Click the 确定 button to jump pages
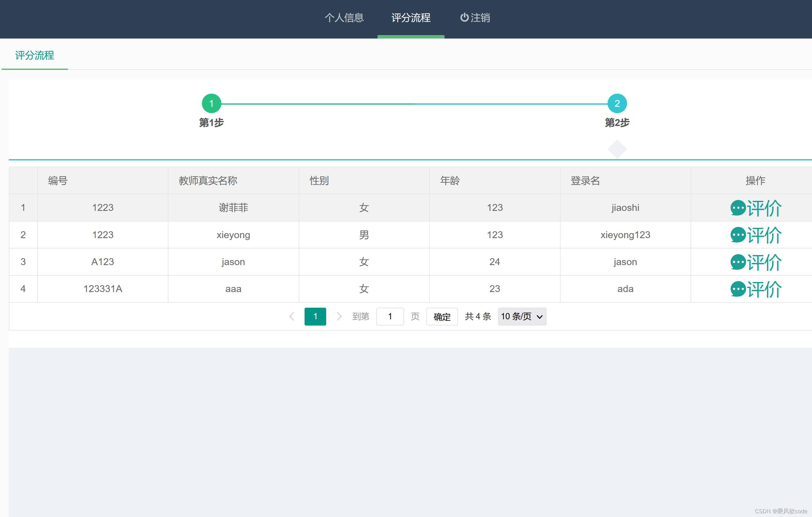 tap(442, 316)
